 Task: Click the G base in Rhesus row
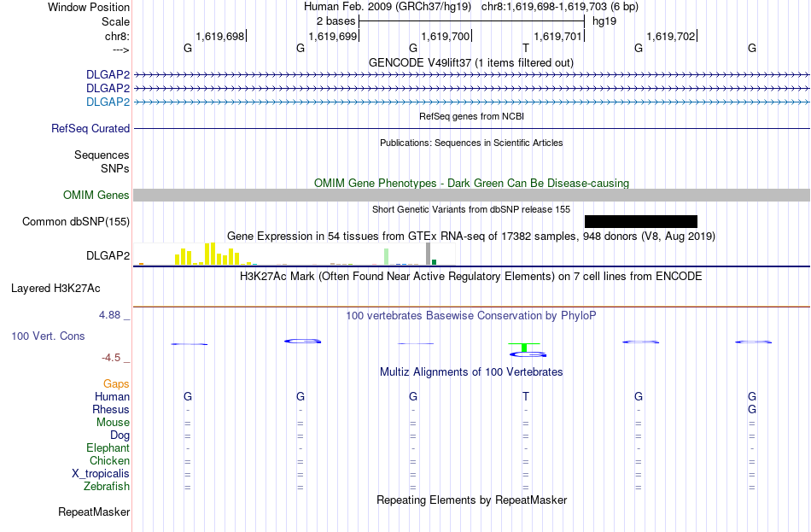[x=752, y=409]
